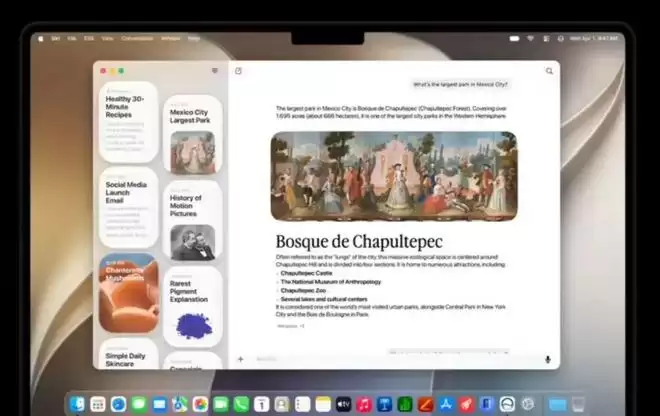This screenshot has width=660, height=416.
Task: Click the plus attachment button beside the message field
Action: coord(240,359)
